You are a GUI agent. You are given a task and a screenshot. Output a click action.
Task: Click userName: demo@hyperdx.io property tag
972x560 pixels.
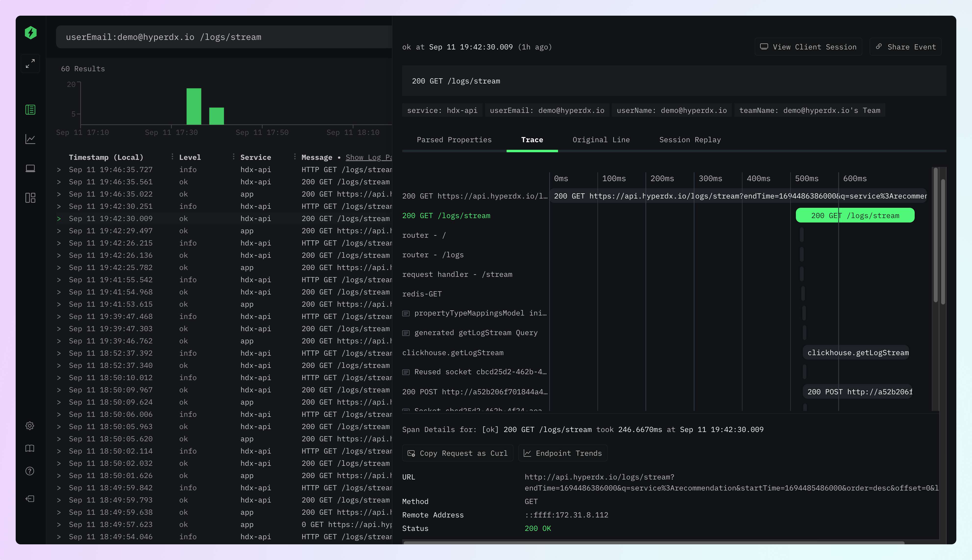pos(671,110)
